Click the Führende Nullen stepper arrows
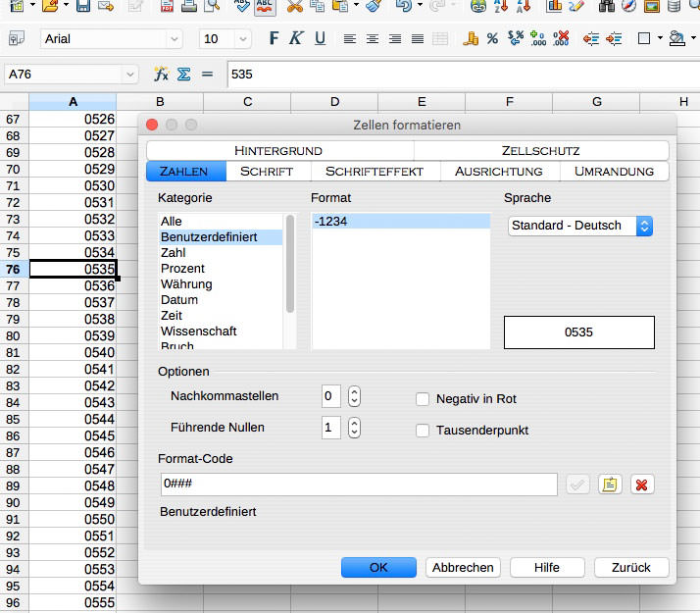This screenshot has width=700, height=613. [x=354, y=428]
